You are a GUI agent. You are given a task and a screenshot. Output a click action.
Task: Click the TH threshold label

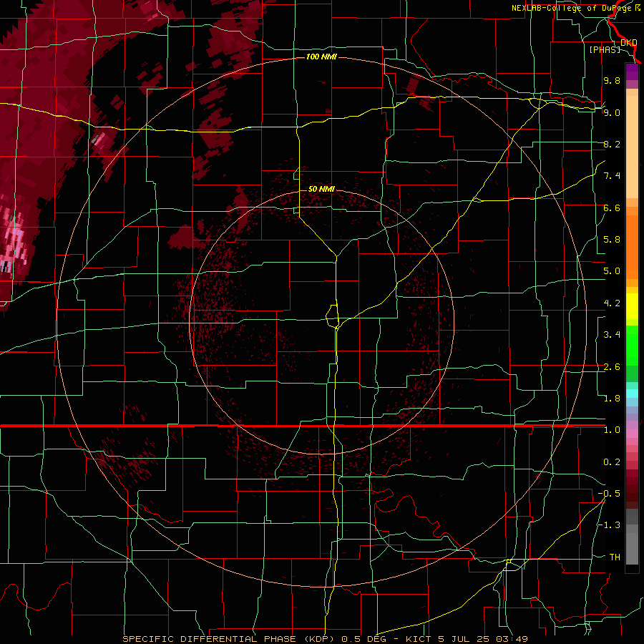click(615, 557)
